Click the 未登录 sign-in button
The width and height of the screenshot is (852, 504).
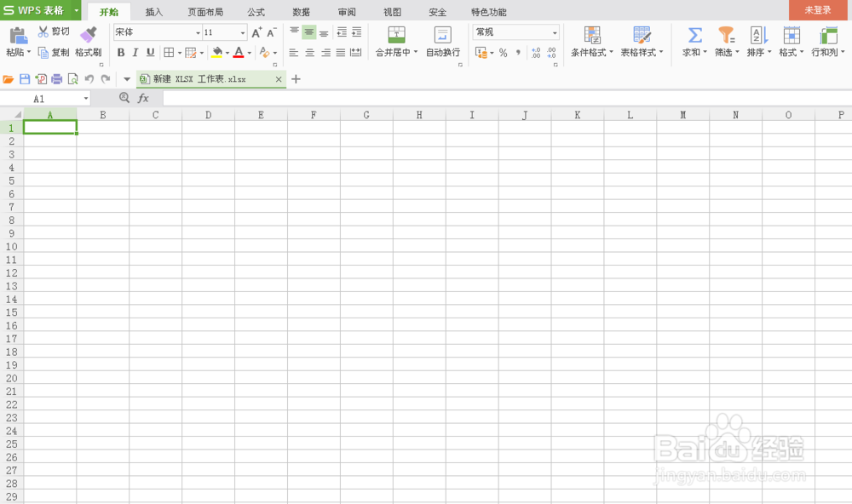coord(818,10)
